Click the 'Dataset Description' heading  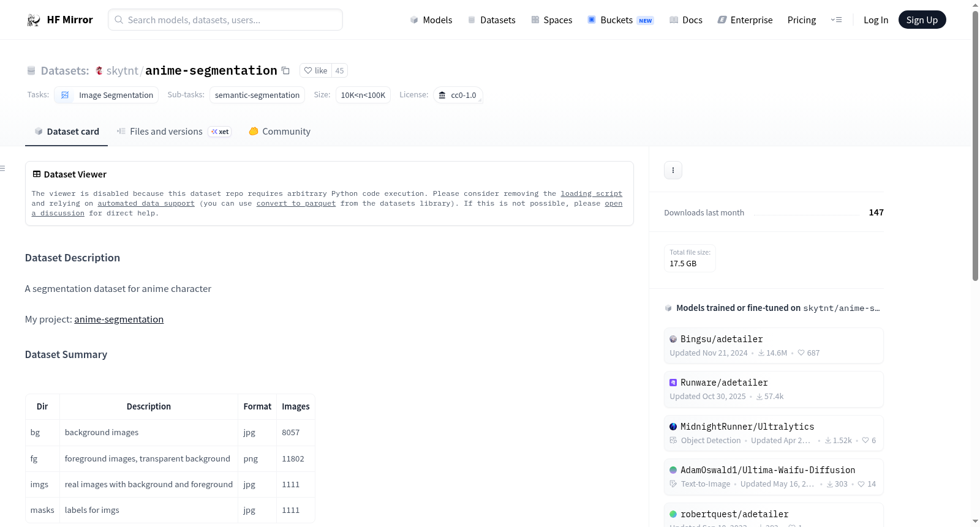[73, 258]
